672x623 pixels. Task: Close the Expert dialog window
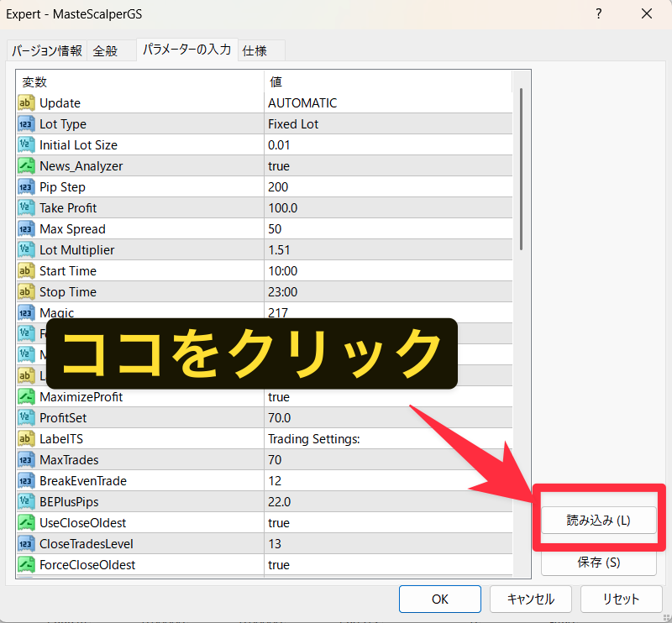(647, 13)
